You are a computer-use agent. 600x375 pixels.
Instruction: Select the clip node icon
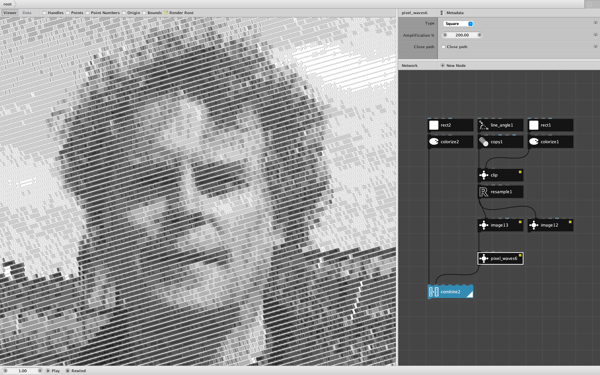point(484,175)
